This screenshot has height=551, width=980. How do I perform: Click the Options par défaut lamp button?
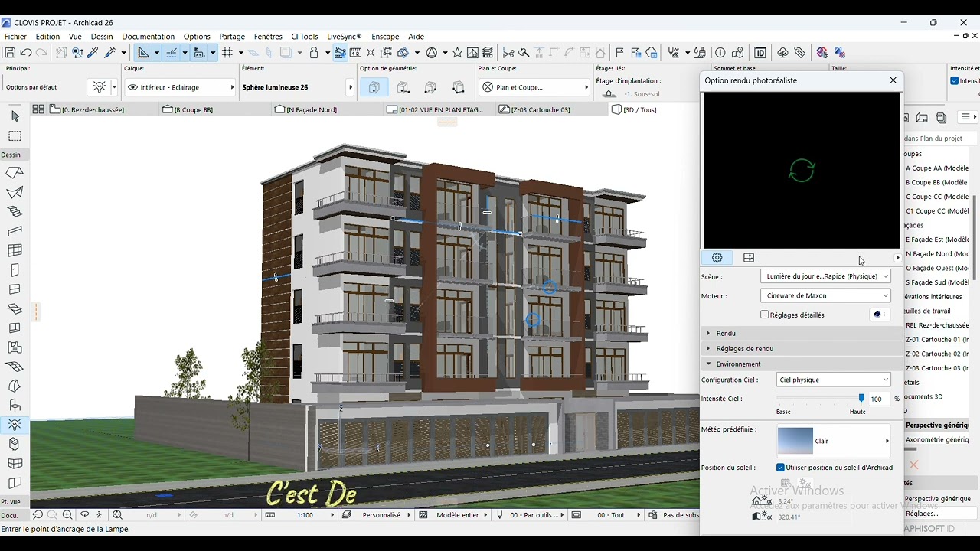coord(103,87)
